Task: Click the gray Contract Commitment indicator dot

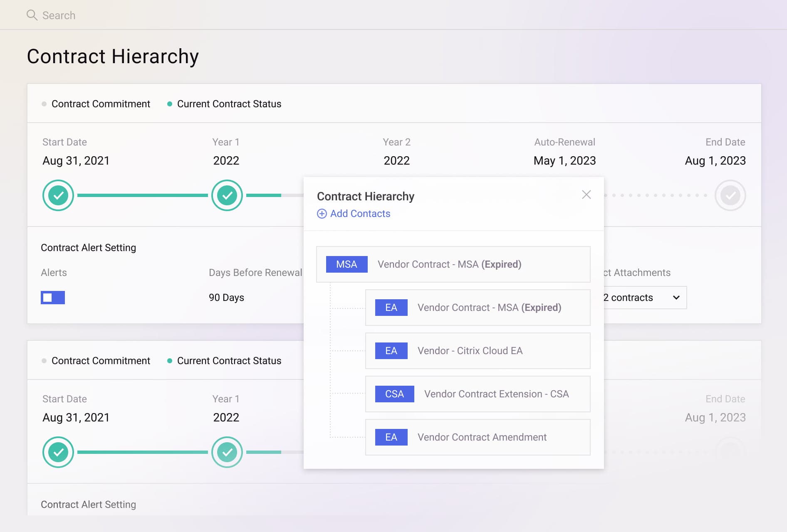Action: point(44,104)
